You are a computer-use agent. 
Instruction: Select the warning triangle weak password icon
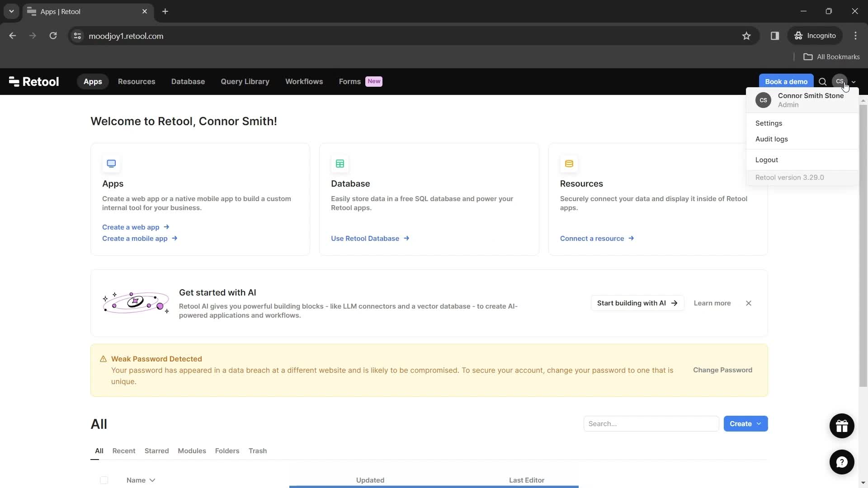(x=103, y=359)
